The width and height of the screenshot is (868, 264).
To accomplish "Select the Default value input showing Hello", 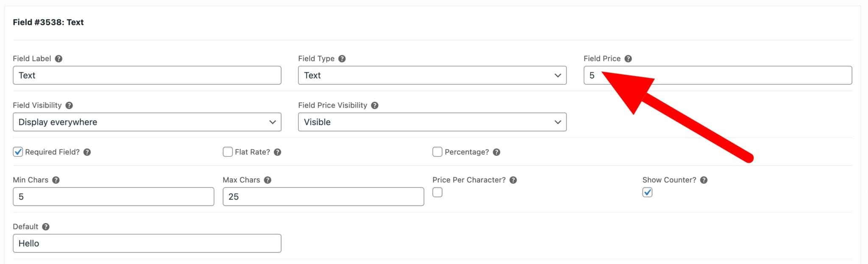I will [147, 243].
